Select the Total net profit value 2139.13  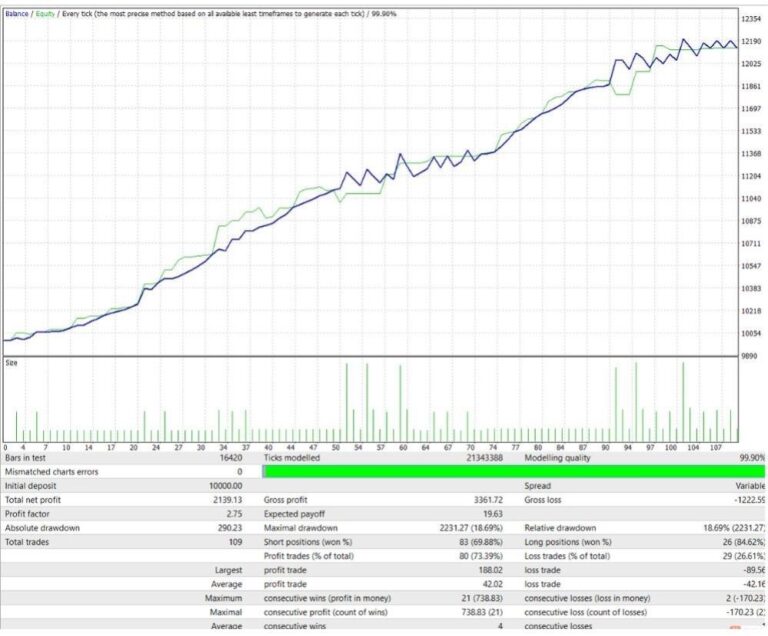223,499
